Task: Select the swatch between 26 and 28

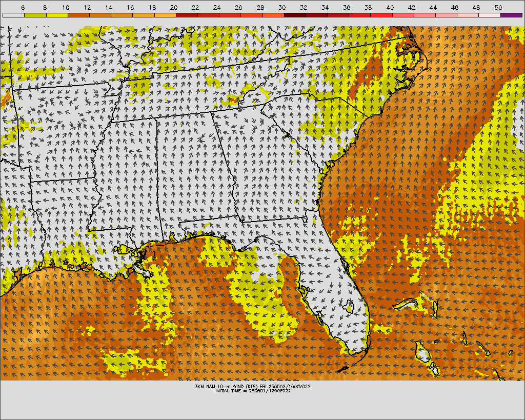Action: (252, 15)
